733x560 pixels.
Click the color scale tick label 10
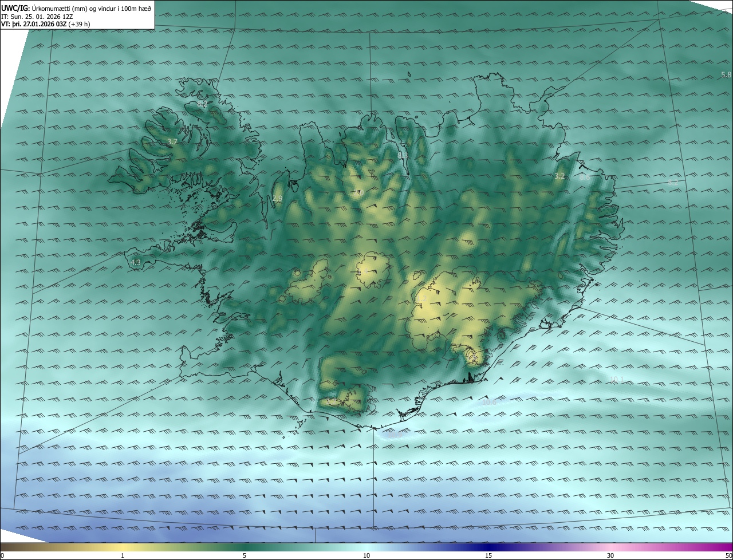coord(366,555)
